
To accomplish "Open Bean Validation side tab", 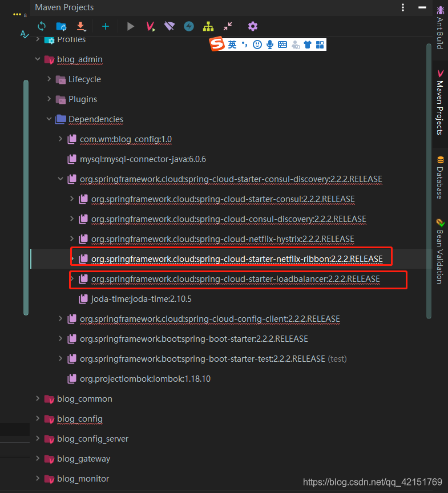I will pyautogui.click(x=440, y=252).
